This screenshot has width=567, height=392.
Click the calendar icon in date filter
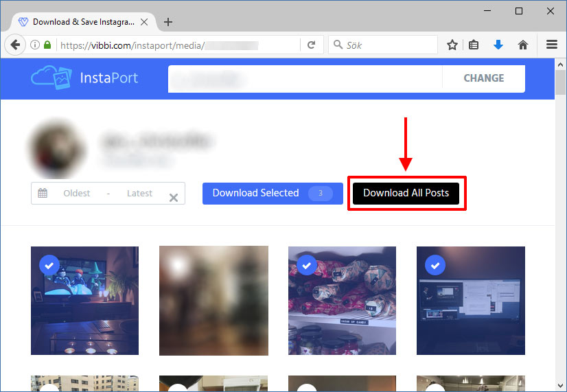[x=43, y=193]
